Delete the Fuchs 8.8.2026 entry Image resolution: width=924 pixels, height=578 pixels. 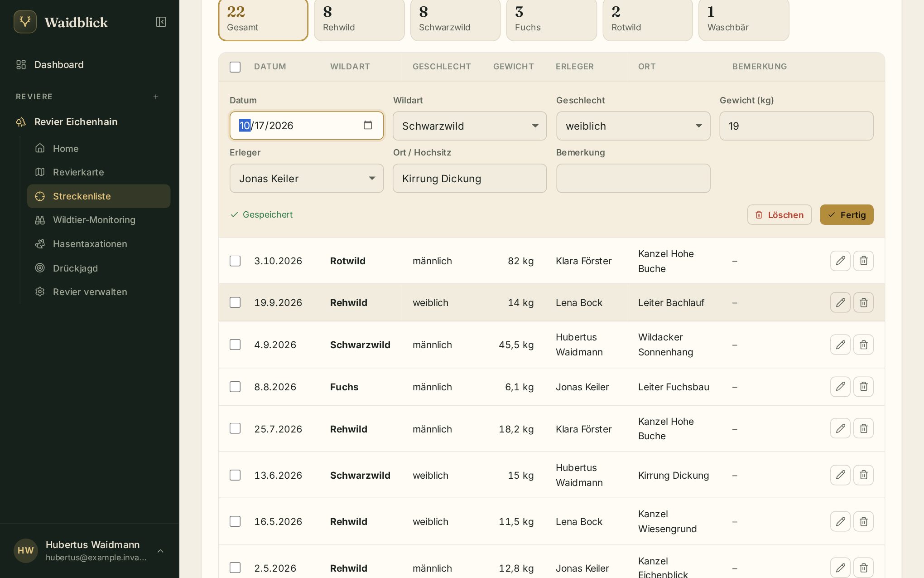pyautogui.click(x=863, y=387)
